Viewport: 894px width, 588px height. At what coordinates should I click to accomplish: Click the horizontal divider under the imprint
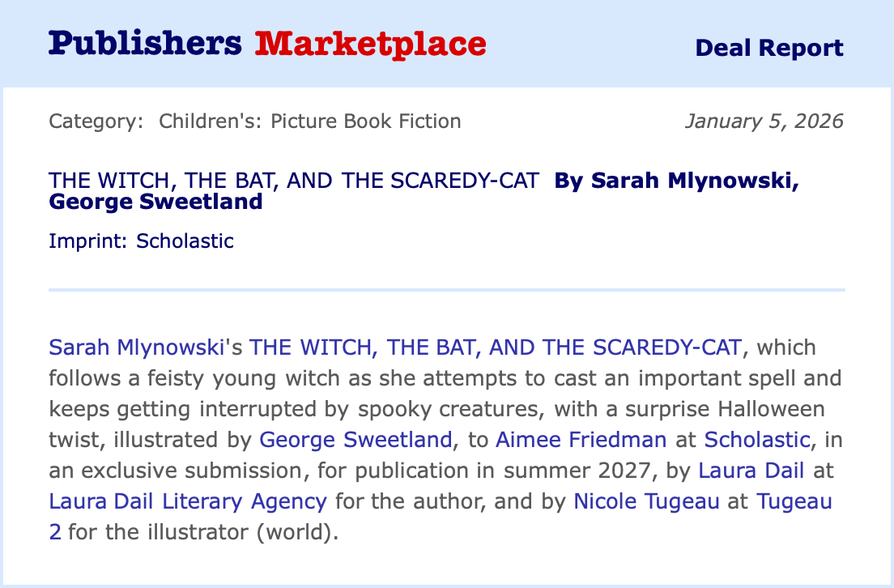coord(447,289)
